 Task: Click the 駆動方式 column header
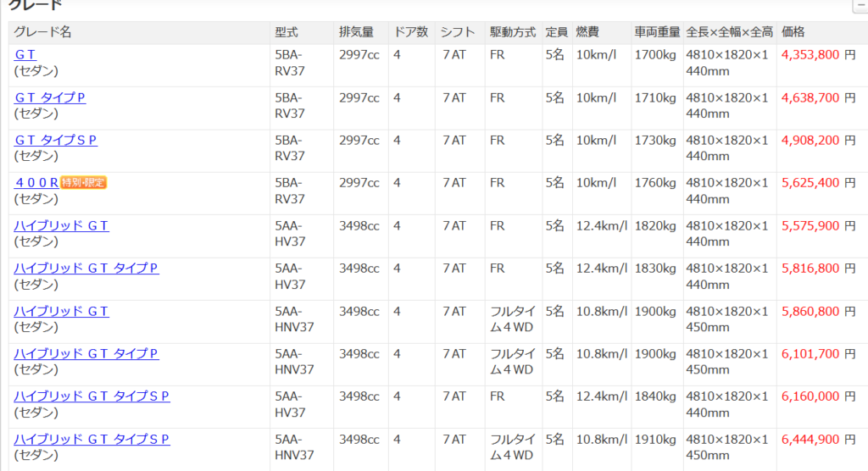[513, 32]
